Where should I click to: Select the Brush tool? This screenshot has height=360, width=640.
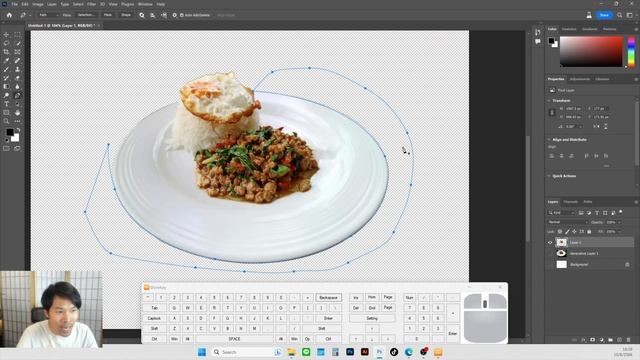(x=6, y=69)
